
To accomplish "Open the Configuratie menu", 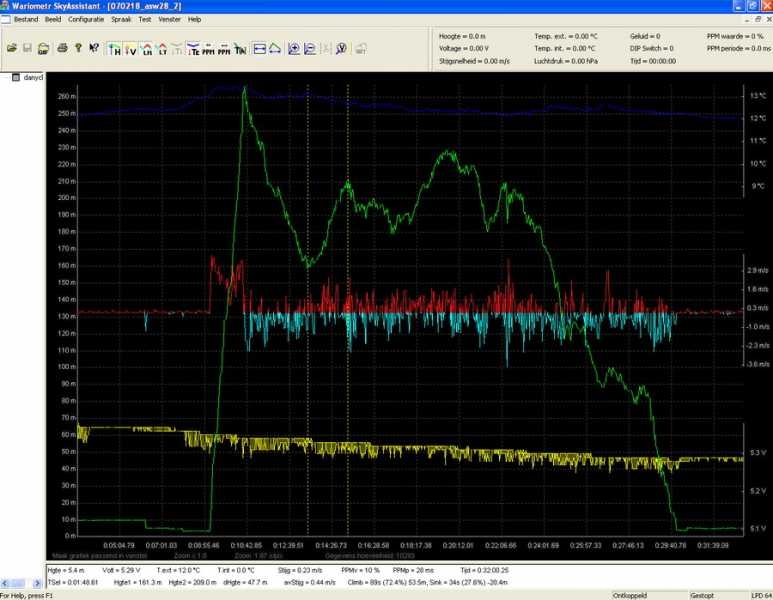I will click(x=86, y=19).
